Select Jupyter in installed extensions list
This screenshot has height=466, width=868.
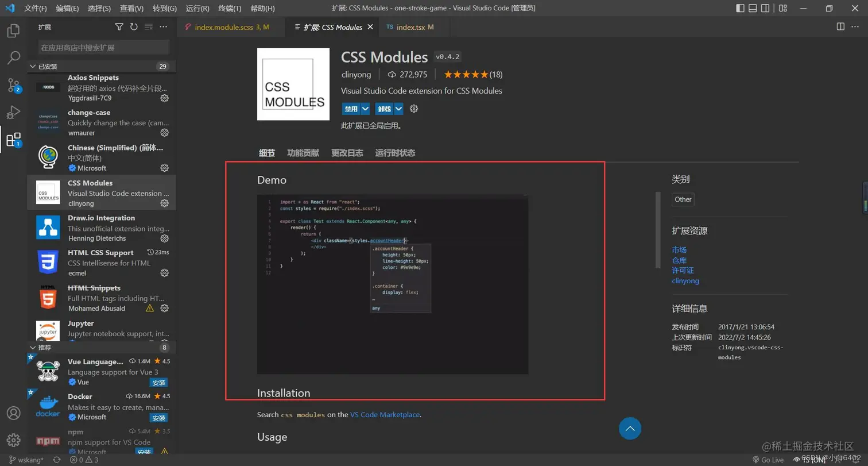pos(102,329)
